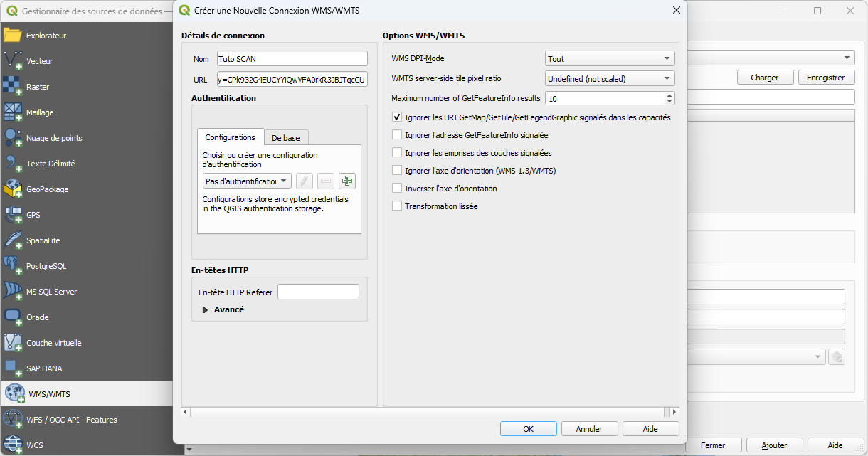Uncheck Ignorer les URI GetMap/GetTile/GetLegendGraphic
The height and width of the screenshot is (456, 868).
pos(396,117)
